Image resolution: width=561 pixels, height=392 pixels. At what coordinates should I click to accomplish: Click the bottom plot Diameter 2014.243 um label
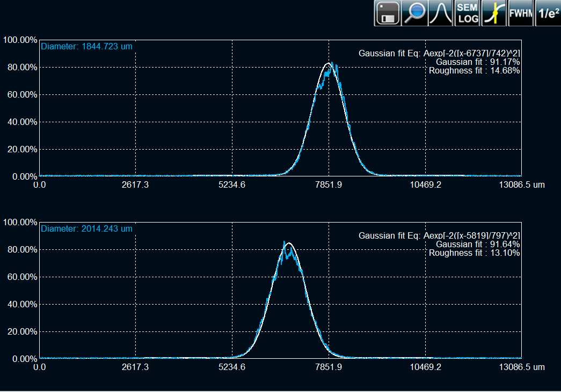[86, 229]
